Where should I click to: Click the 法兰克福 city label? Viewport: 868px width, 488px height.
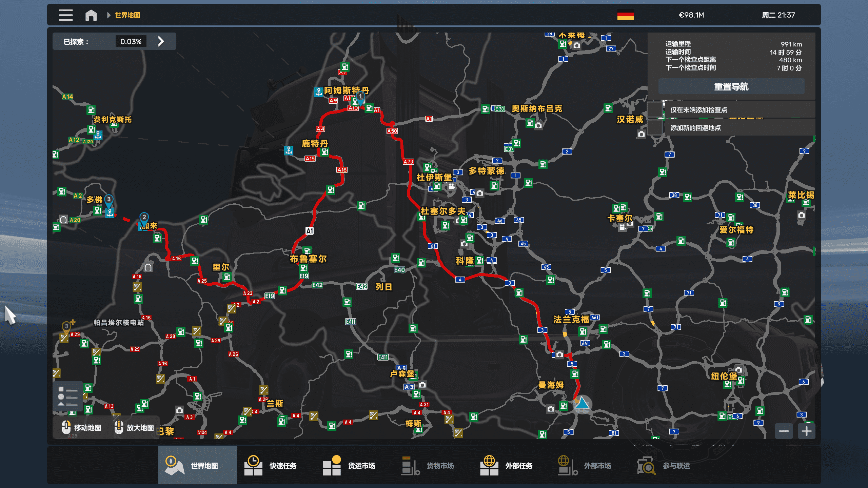571,319
